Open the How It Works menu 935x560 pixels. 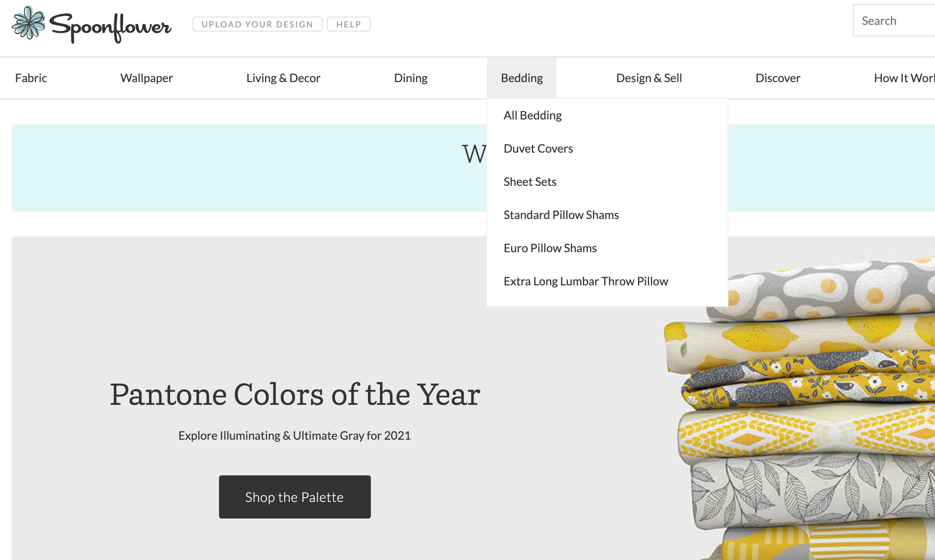(904, 78)
